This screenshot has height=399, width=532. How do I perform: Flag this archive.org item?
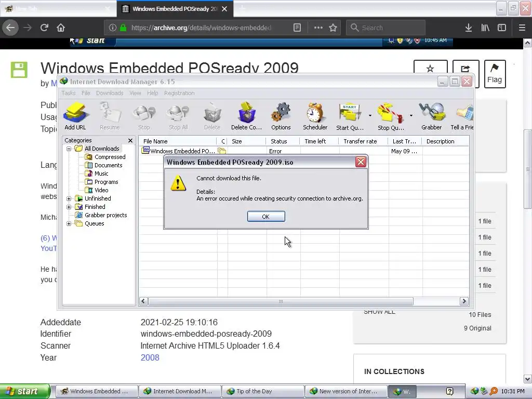coord(495,74)
